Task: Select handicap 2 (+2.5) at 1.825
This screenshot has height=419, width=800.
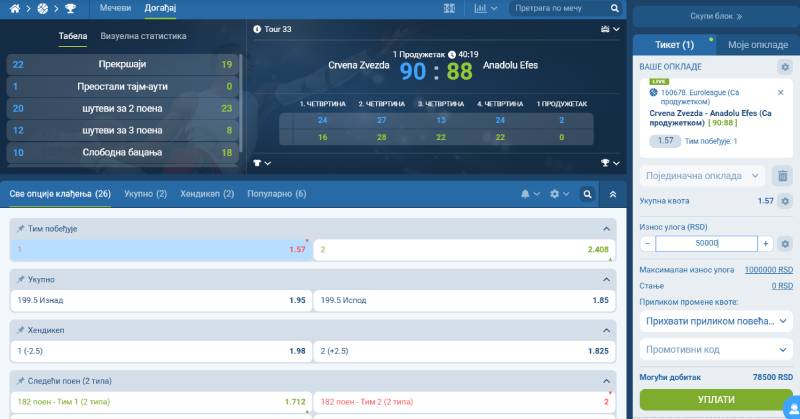Action: 464,351
